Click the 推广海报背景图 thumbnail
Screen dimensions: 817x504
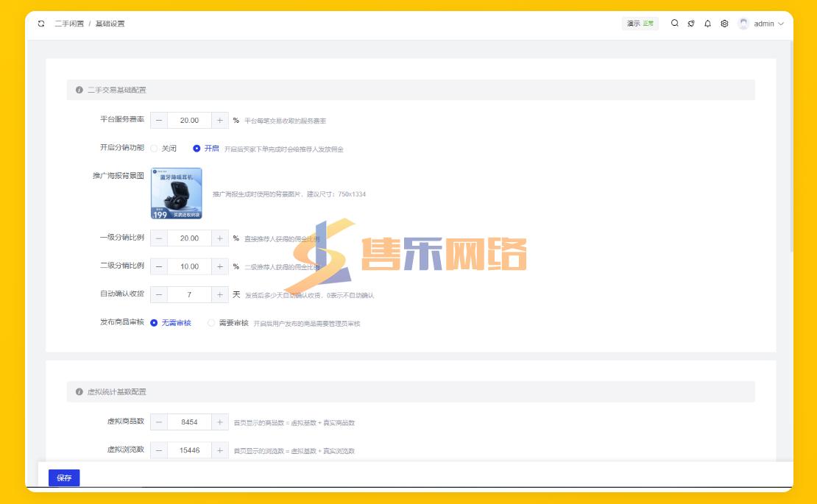[177, 194]
